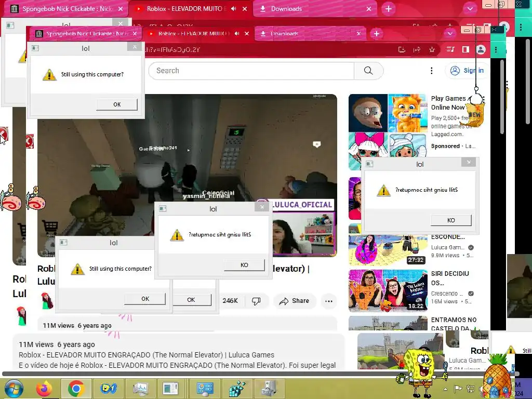This screenshot has width=532, height=399.
Task: Open the Resource Monitor taskbar icon
Action: 140,389
